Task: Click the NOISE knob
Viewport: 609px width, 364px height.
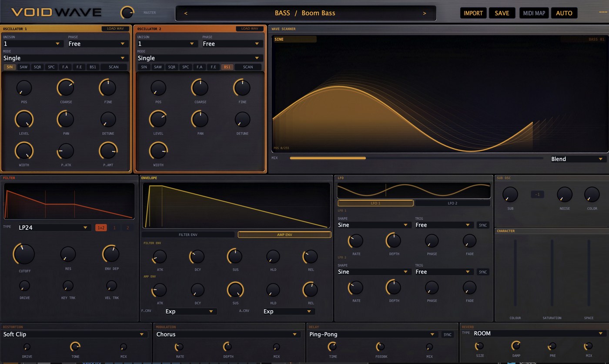Action: pos(565,195)
